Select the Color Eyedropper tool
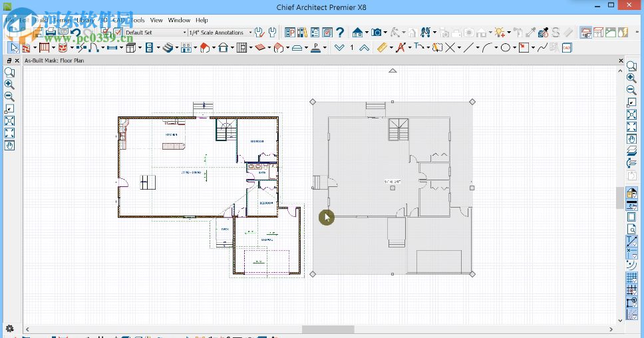Image resolution: width=644 pixels, height=338 pixels. coord(543,33)
